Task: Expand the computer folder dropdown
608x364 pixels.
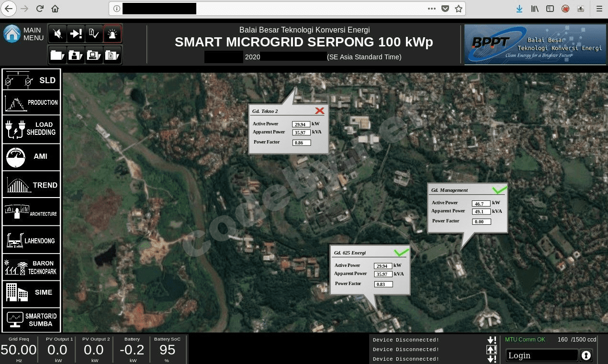Action: point(94,55)
